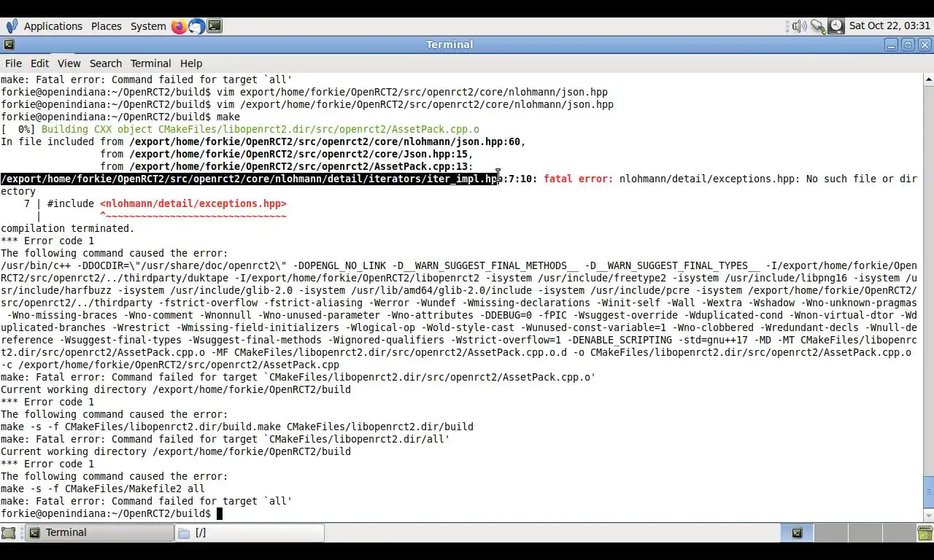934x560 pixels.
Task: Click the 'make -s -f CMakeFiles/Makefile2 all' line
Action: 103,489
